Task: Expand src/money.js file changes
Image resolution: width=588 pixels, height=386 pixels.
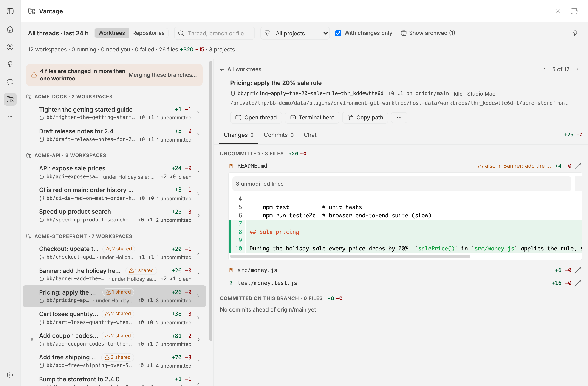Action: [257, 270]
